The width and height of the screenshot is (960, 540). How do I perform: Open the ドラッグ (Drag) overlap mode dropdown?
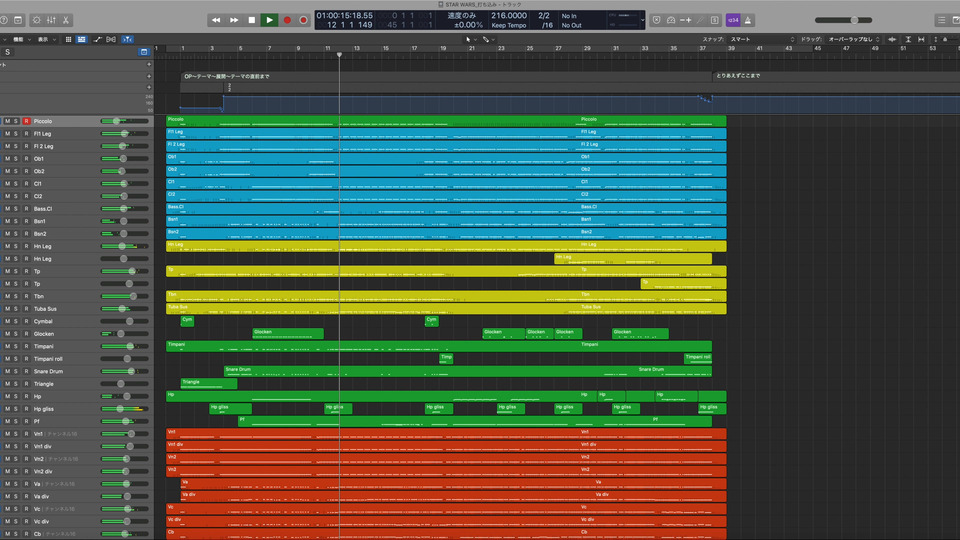coord(853,39)
